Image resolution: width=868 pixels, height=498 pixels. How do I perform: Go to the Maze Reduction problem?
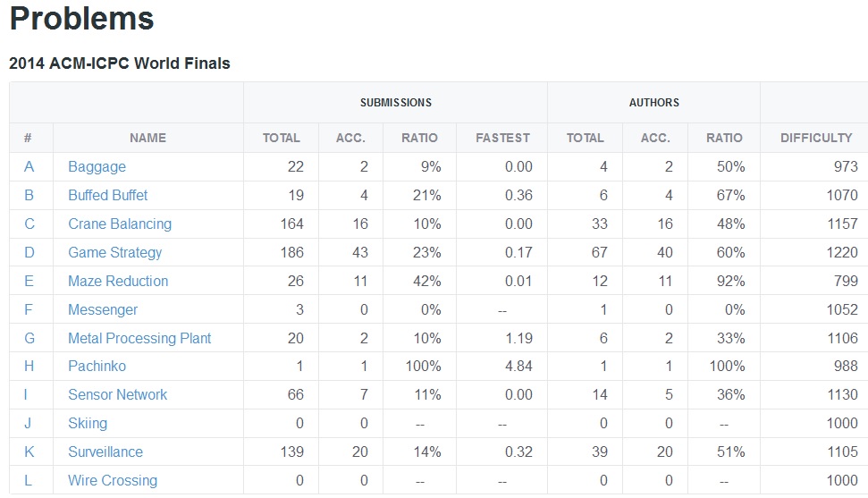point(118,281)
